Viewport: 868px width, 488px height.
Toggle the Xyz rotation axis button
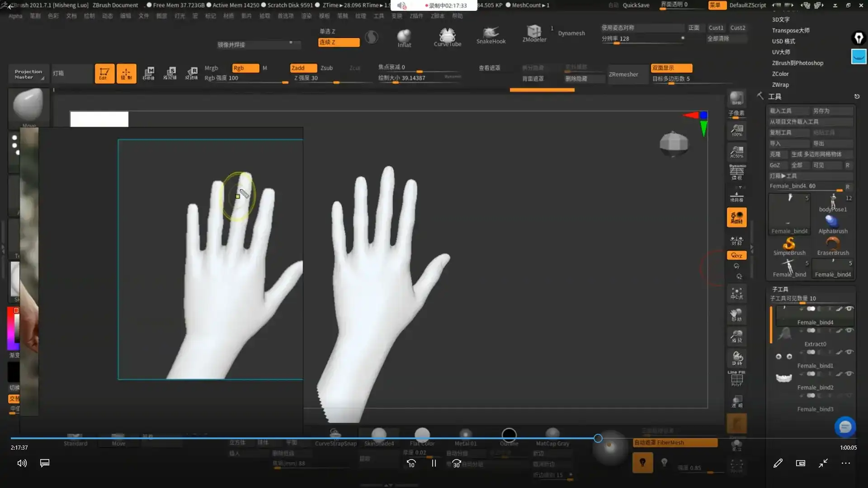click(x=736, y=255)
